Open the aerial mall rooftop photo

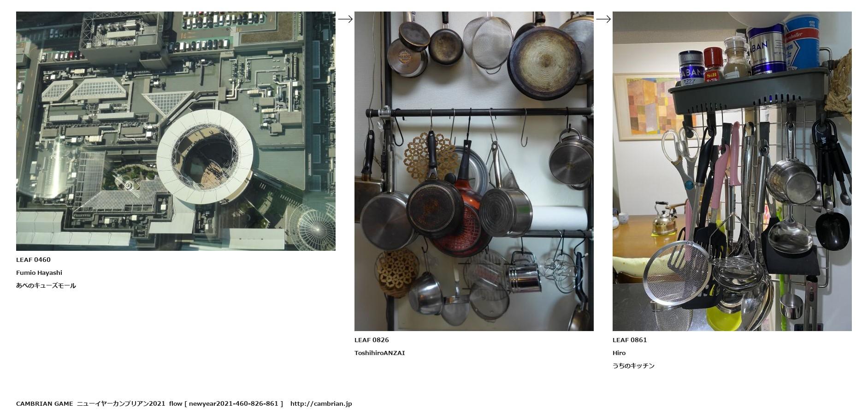(176, 131)
